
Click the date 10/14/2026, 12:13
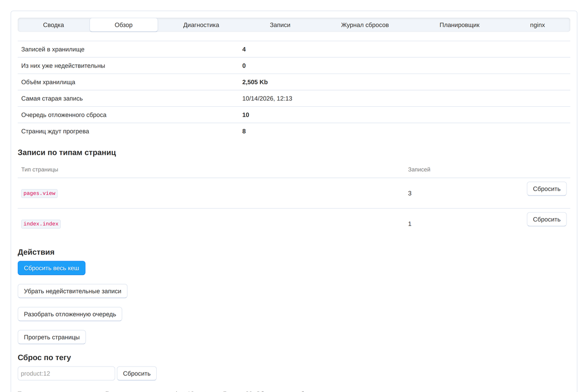pos(267,98)
